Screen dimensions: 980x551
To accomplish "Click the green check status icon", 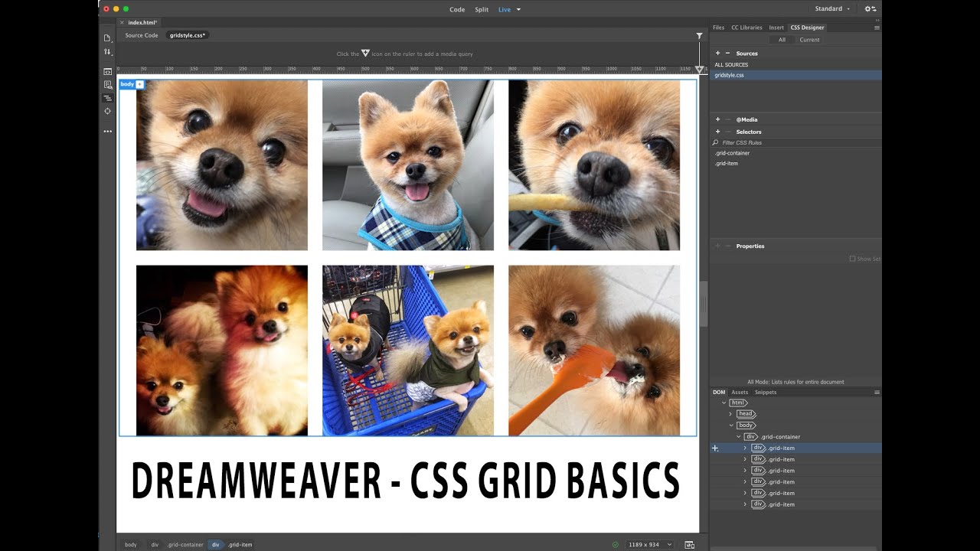I will pyautogui.click(x=615, y=545).
